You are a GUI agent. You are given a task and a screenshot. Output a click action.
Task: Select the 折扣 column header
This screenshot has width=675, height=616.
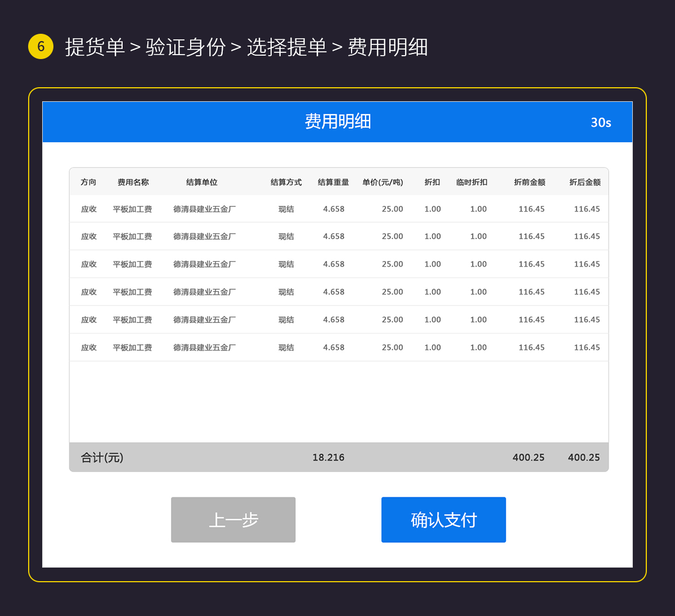point(432,182)
